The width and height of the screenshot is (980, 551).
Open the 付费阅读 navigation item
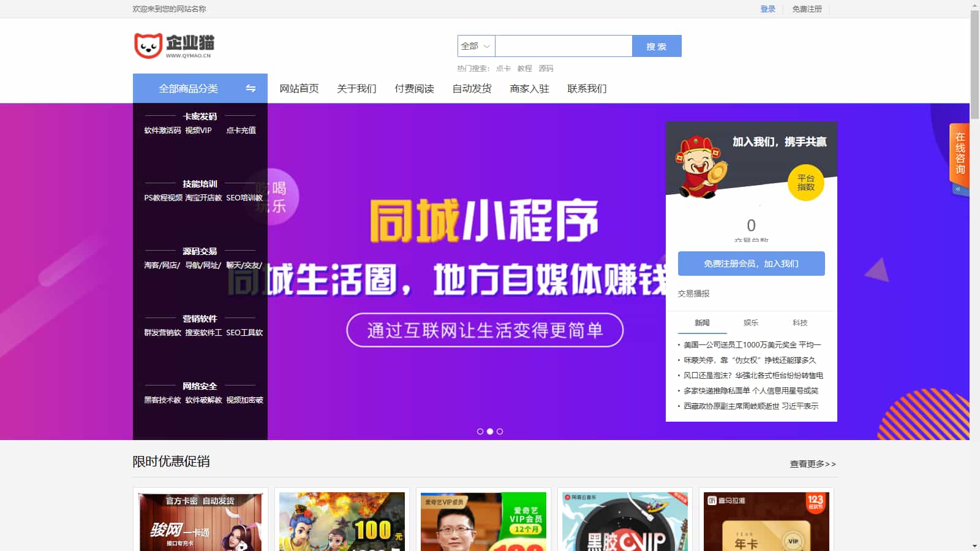point(414,88)
